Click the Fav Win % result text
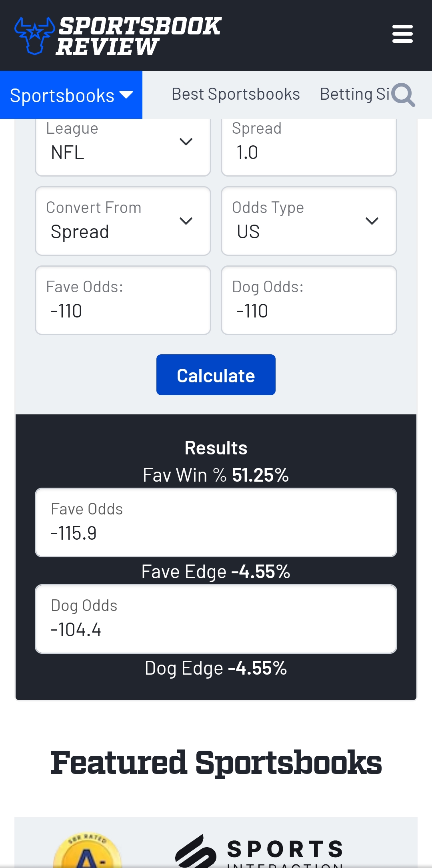 [216, 475]
